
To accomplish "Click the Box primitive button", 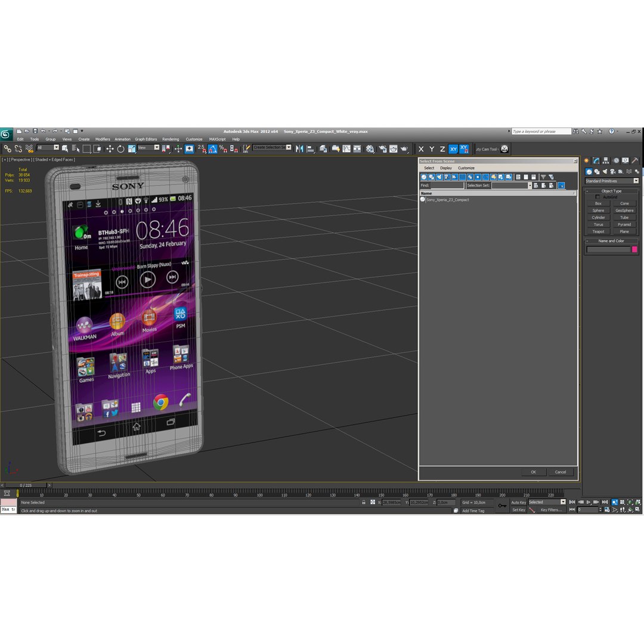I will (599, 204).
